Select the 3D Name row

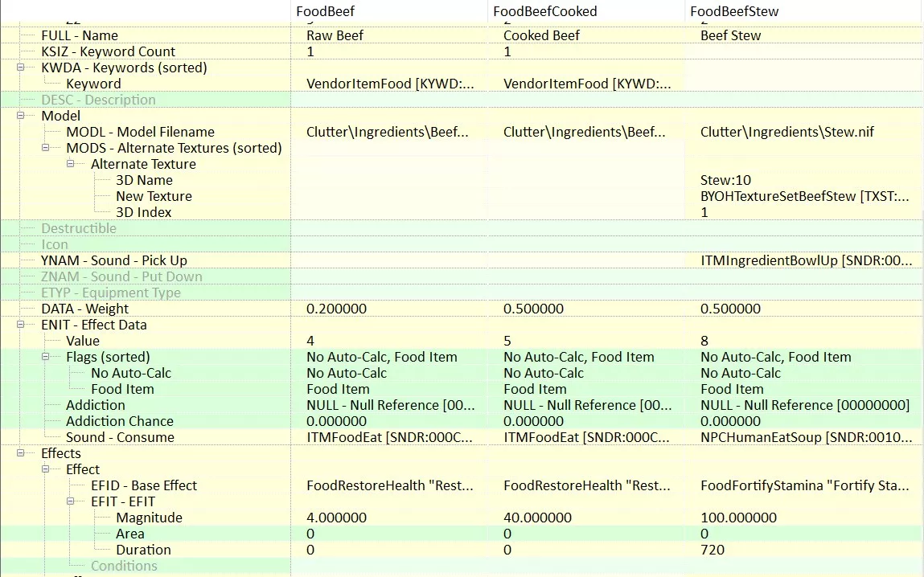[145, 180]
